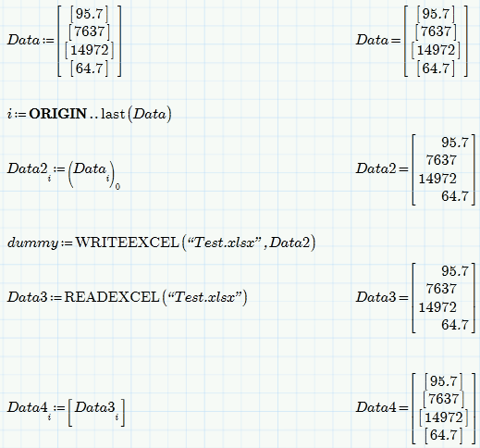Click [7637] in the Data evaluation result

click(x=436, y=31)
